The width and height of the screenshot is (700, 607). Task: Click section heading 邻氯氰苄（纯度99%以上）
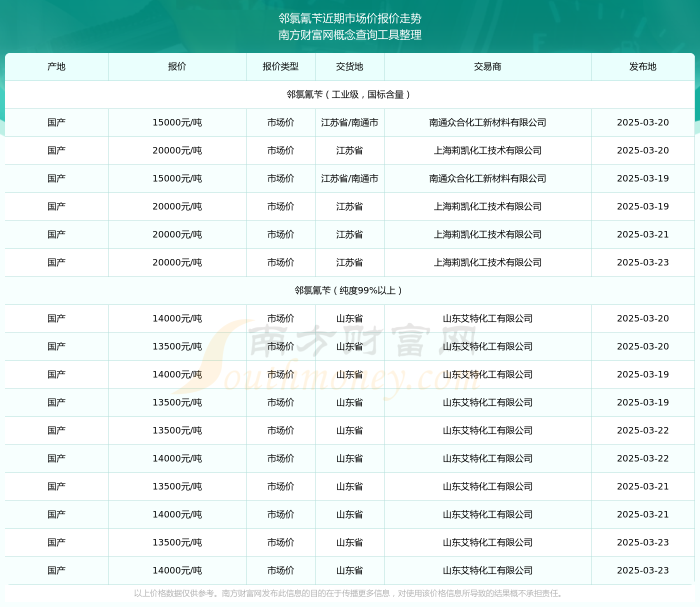pos(350,290)
